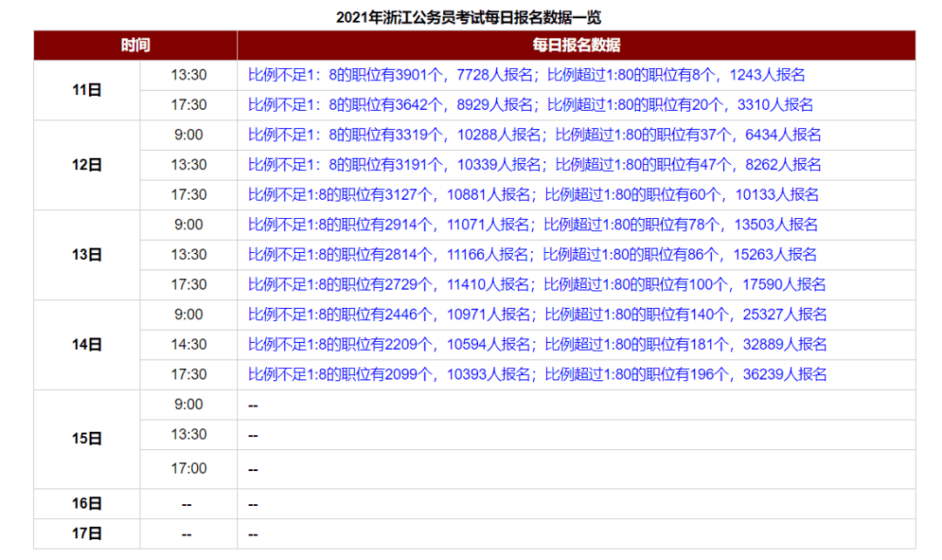Viewport: 942px width, 560px height.
Task: Click the 时间 column header
Action: tap(135, 45)
